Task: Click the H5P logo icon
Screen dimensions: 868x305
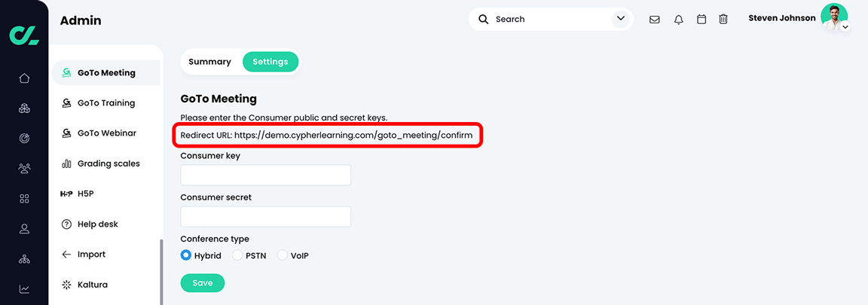Action: [x=66, y=194]
